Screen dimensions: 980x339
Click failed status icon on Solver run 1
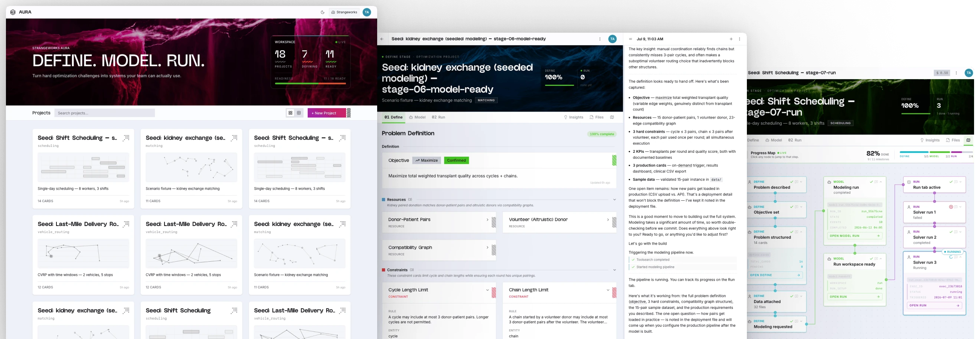(x=951, y=207)
